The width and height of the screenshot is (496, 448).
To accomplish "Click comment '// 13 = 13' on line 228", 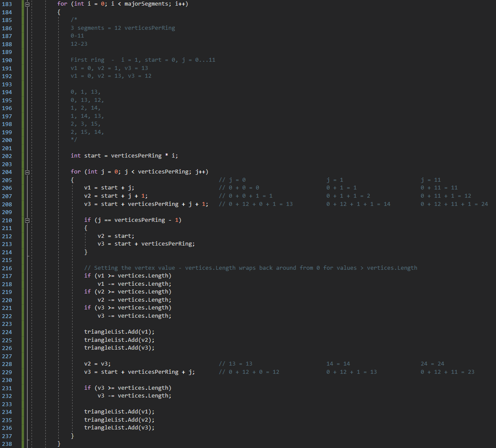I will click(235, 364).
